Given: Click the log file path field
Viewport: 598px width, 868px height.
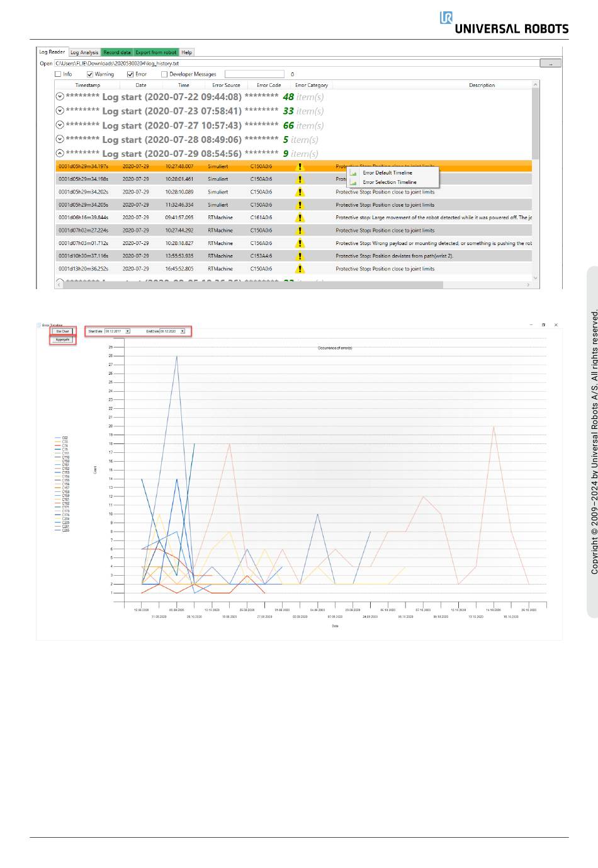Looking at the screenshot, I should (x=296, y=64).
